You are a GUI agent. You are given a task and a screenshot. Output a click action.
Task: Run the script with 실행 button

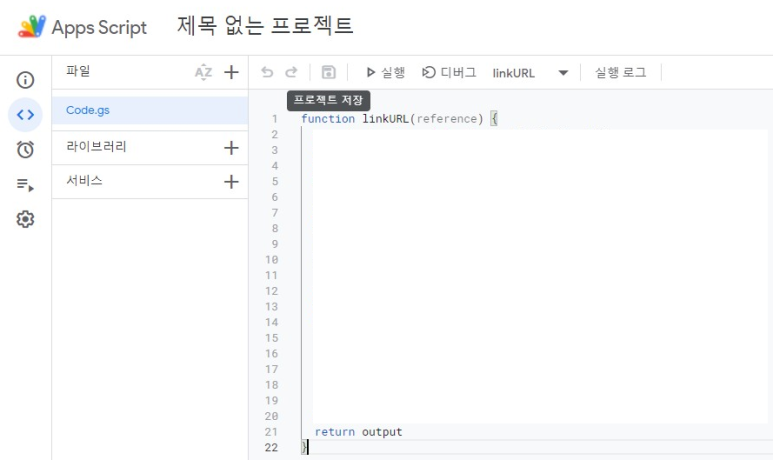pos(386,72)
